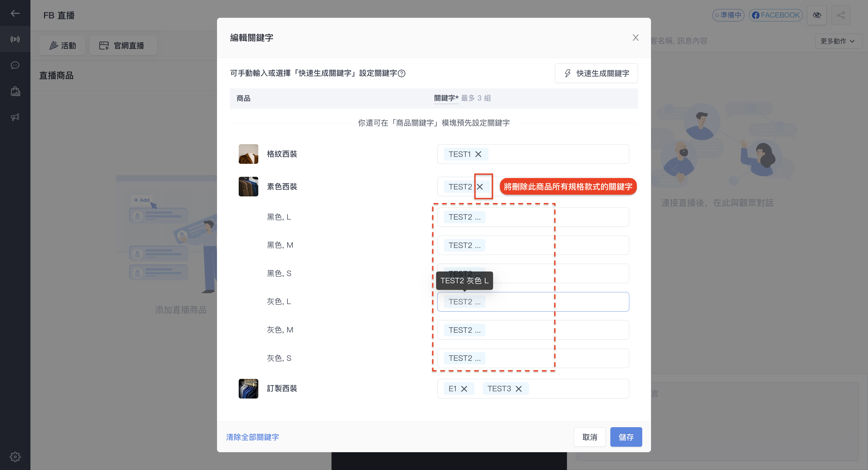Close the 編輯關鍵字 dialog
Image resolution: width=868 pixels, height=470 pixels.
(x=636, y=37)
